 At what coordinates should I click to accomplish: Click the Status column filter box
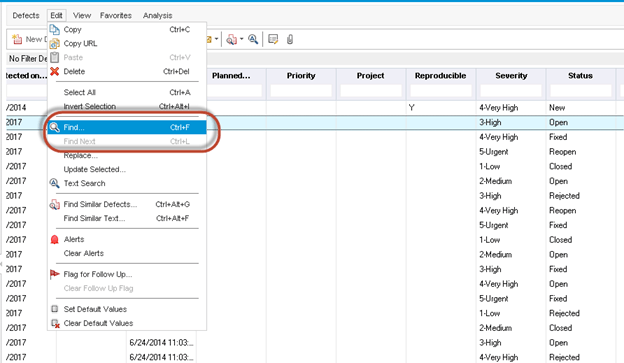pos(581,91)
